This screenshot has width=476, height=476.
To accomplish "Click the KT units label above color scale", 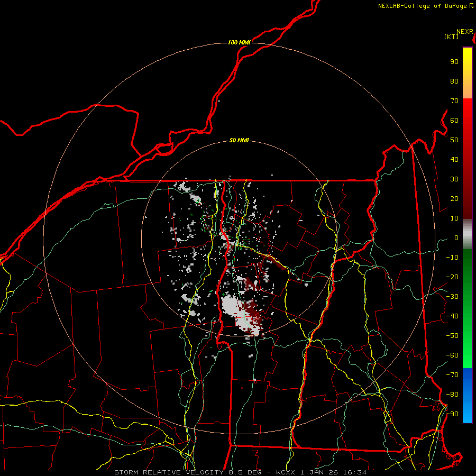I will [x=452, y=36].
